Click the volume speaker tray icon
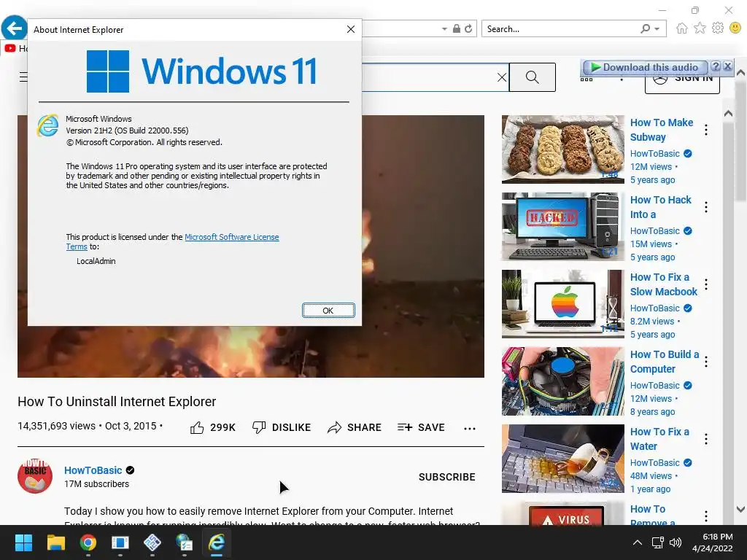Image resolution: width=747 pixels, height=560 pixels. click(675, 542)
